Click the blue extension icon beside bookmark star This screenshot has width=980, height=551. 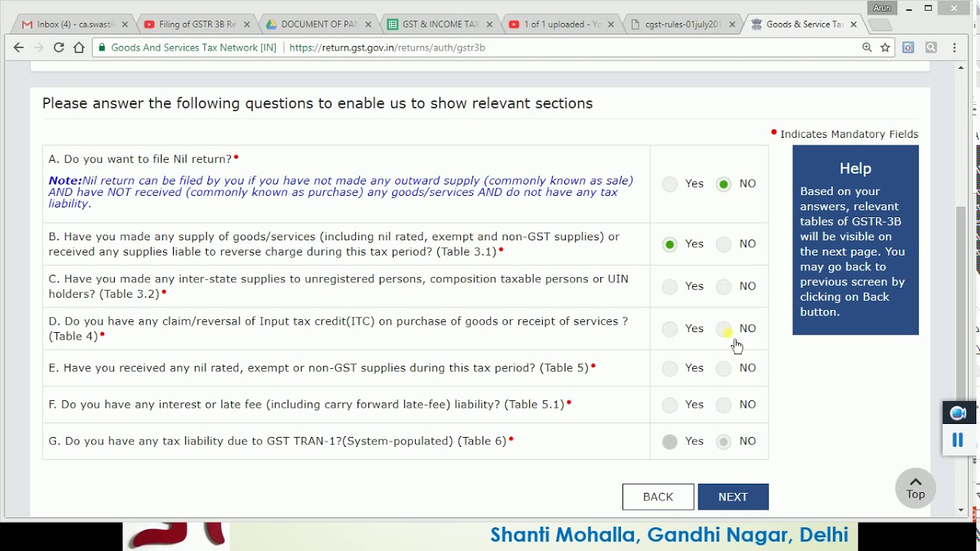coord(908,47)
